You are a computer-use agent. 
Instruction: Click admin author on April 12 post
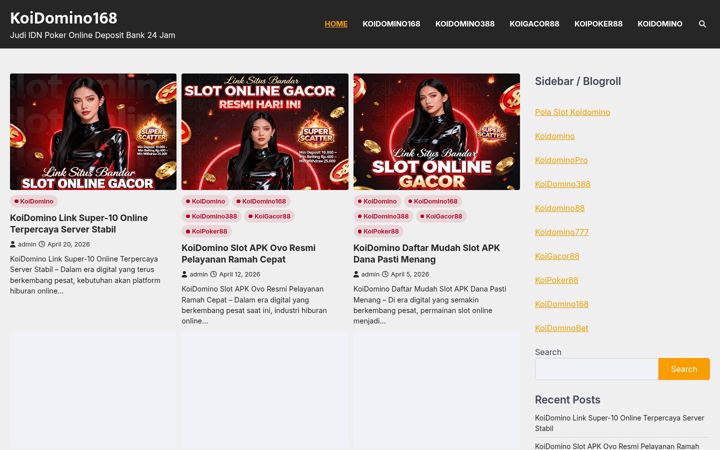coord(198,274)
